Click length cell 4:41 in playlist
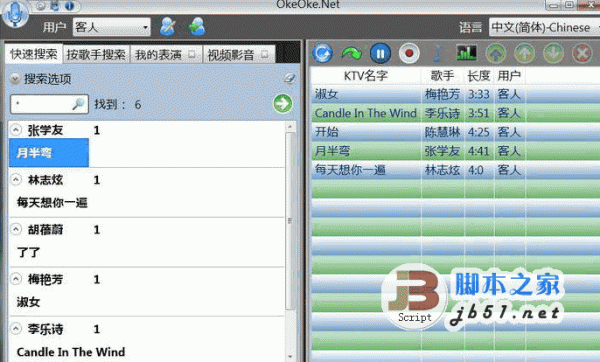600x362 pixels. (x=479, y=151)
